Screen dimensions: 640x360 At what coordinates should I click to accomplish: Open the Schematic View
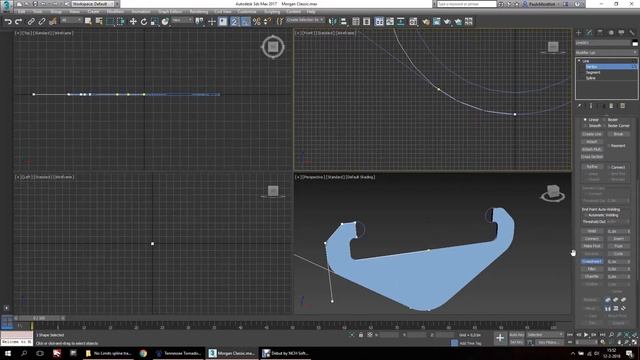click(x=400, y=21)
